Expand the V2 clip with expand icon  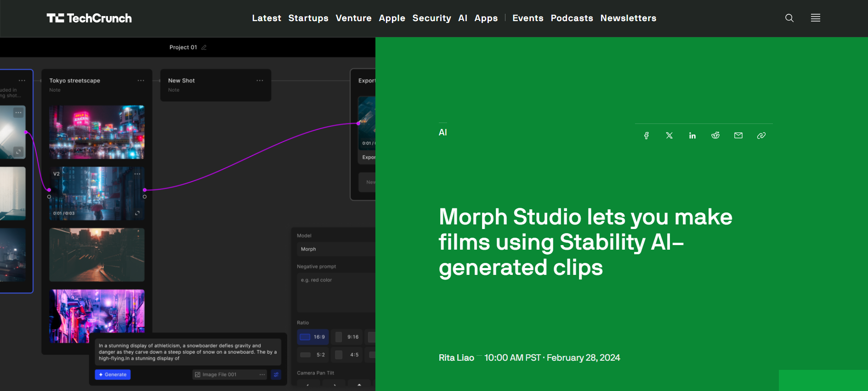tap(137, 213)
